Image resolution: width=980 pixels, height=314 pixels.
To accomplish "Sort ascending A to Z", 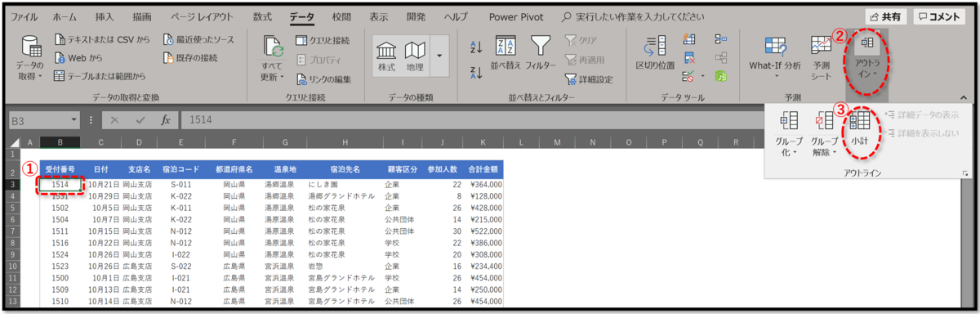I will 477,48.
